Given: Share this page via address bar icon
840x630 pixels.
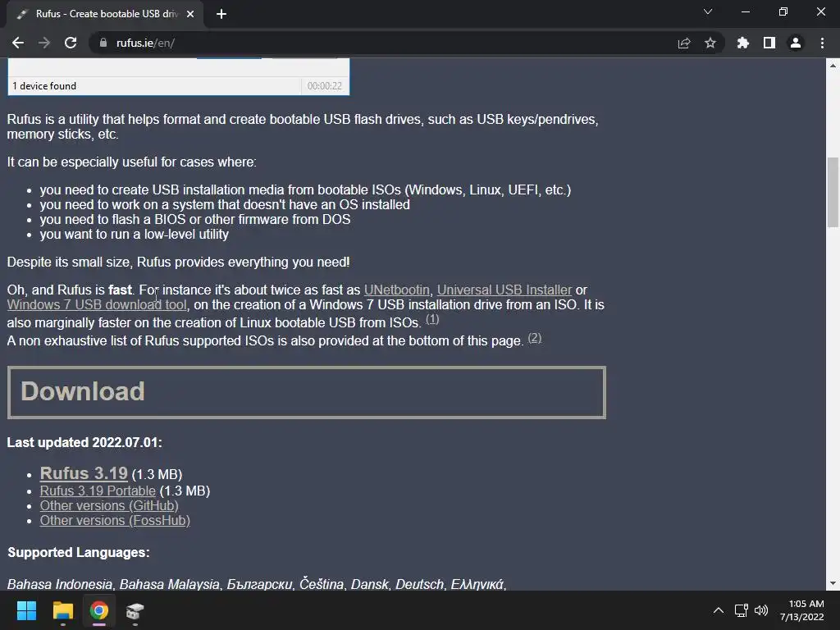Looking at the screenshot, I should pyautogui.click(x=684, y=43).
